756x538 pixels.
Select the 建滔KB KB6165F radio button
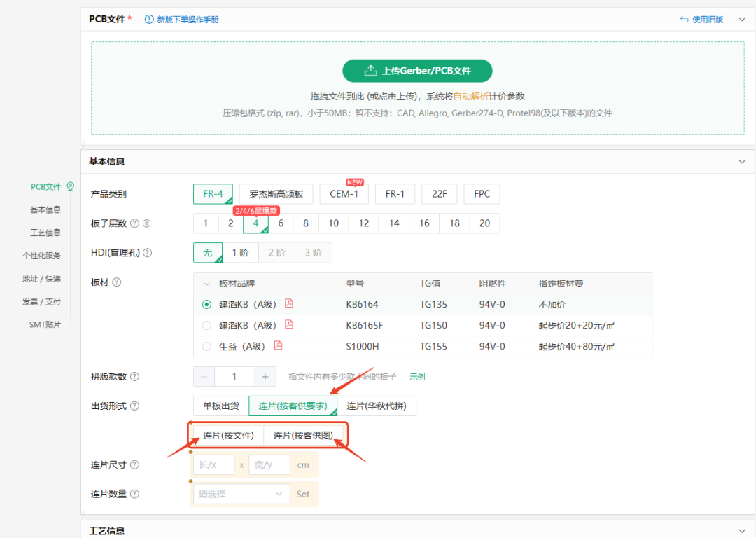tap(206, 326)
